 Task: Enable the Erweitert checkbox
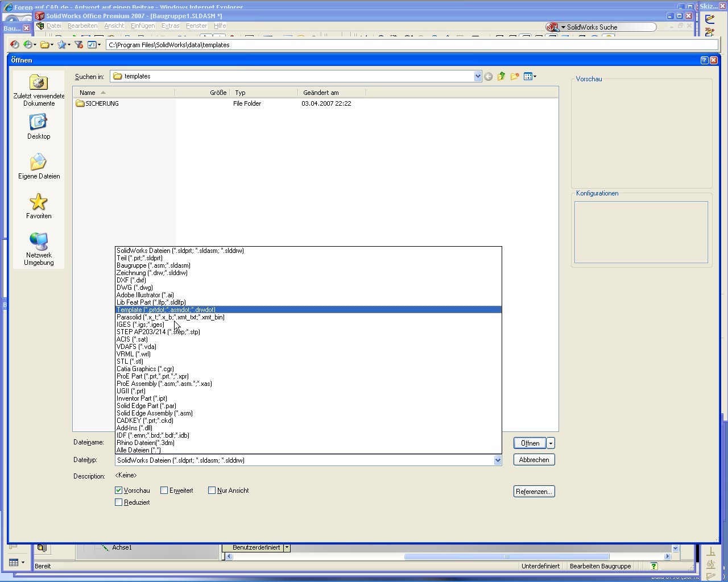164,490
